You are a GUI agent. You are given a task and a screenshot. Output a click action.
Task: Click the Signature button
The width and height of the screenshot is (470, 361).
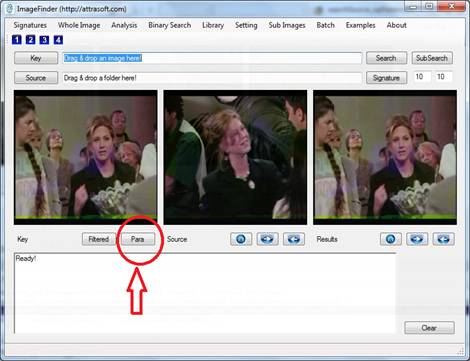click(x=386, y=78)
